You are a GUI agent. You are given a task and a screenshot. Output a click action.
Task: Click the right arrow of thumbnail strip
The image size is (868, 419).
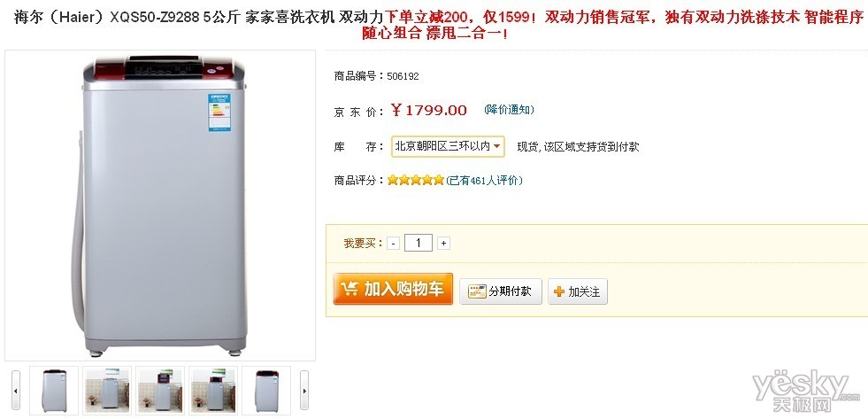click(304, 391)
